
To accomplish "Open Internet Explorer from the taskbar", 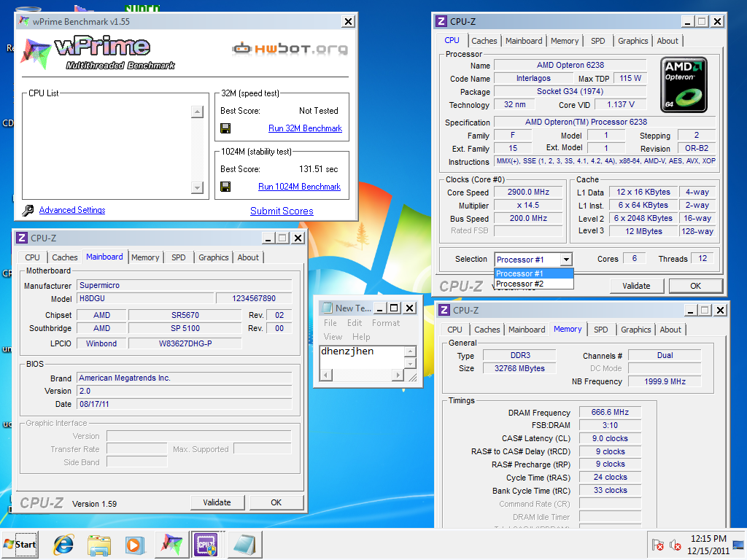I will coord(63,545).
